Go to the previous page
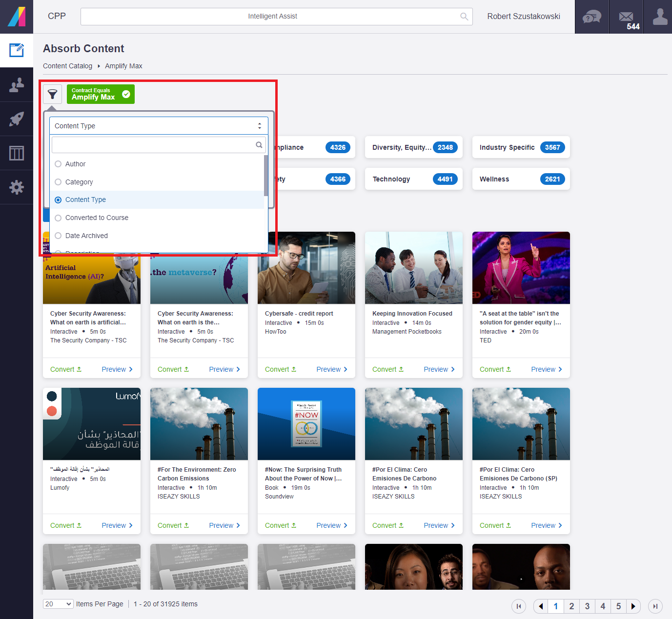Viewport: 672px width, 619px height. 541,606
